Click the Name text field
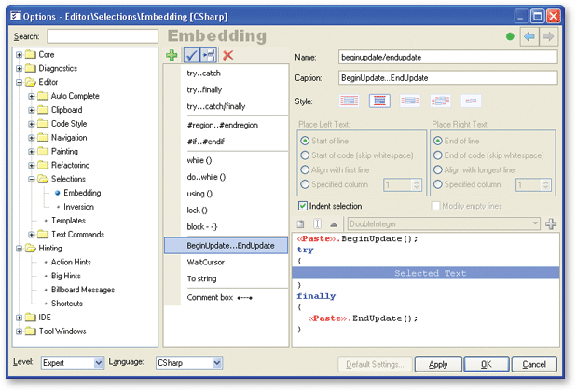 [447, 57]
